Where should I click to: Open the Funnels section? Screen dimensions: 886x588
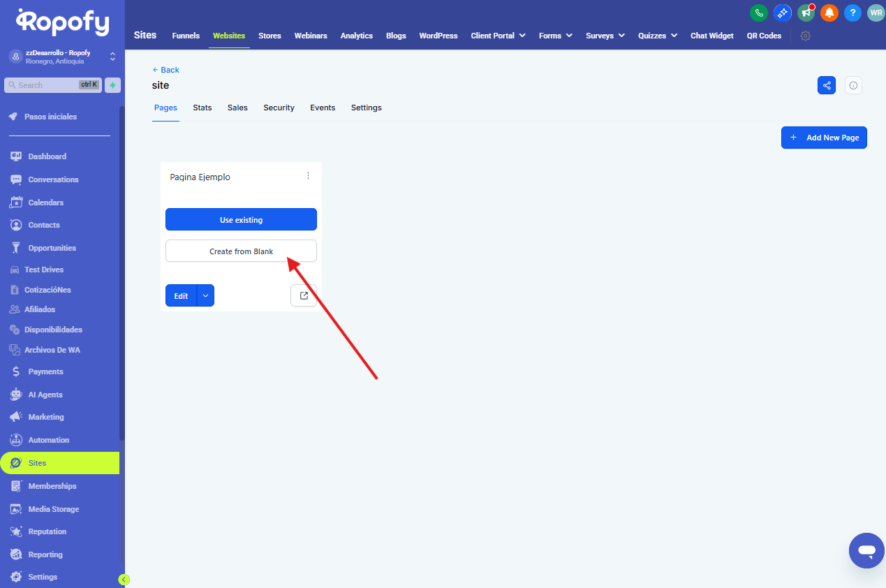coord(186,36)
